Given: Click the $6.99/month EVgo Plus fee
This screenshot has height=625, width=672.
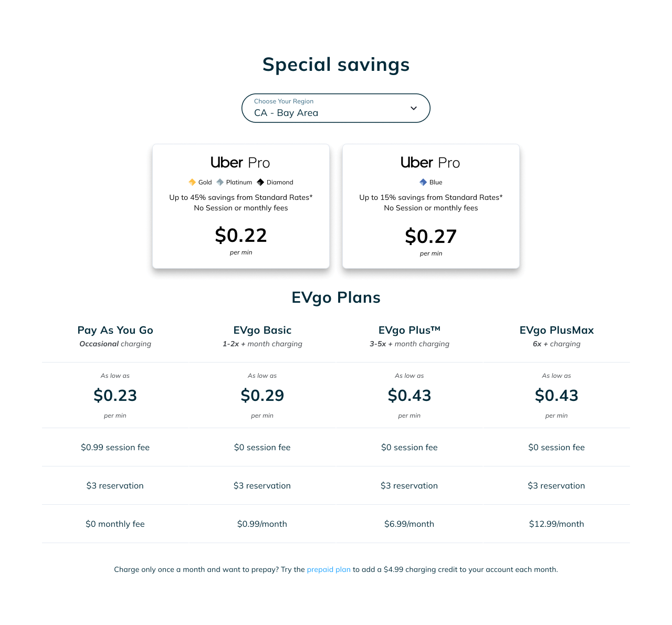Looking at the screenshot, I should pos(409,524).
